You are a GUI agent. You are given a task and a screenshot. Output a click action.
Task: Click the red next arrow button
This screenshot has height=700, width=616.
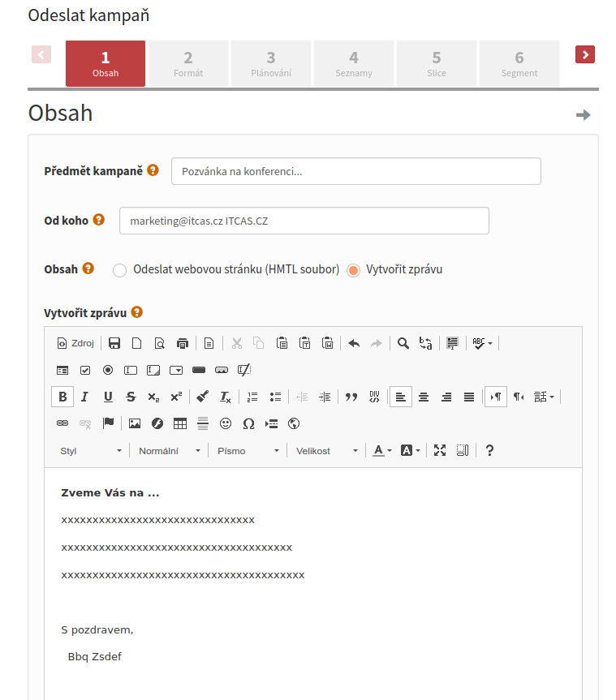(x=585, y=54)
